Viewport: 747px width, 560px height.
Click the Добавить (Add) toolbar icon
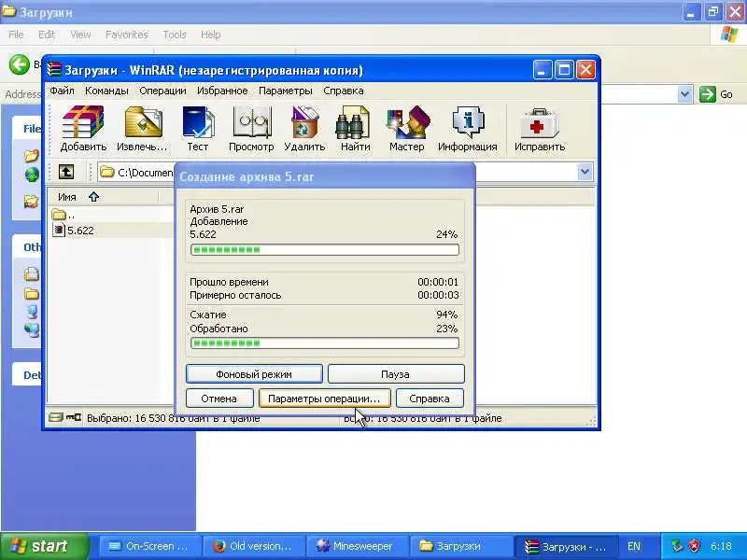83,129
